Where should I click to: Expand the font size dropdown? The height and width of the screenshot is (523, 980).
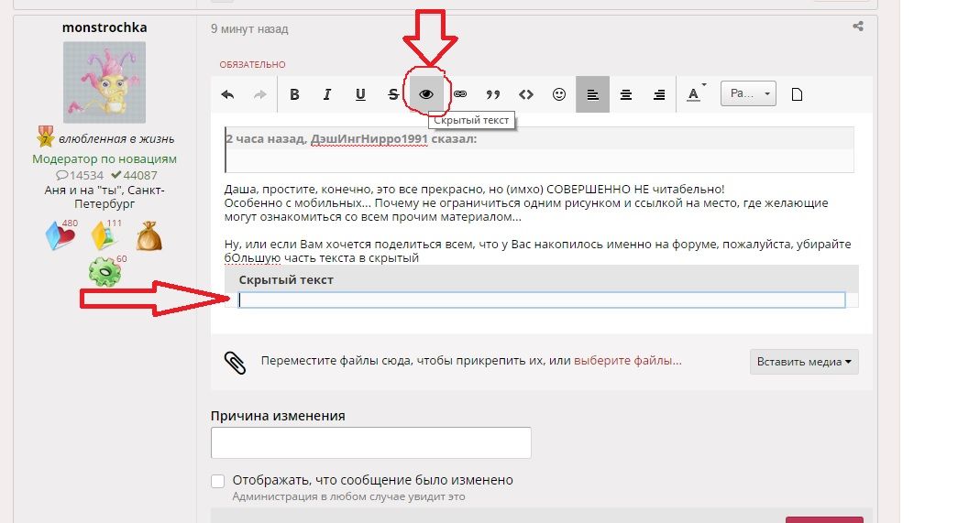point(748,94)
